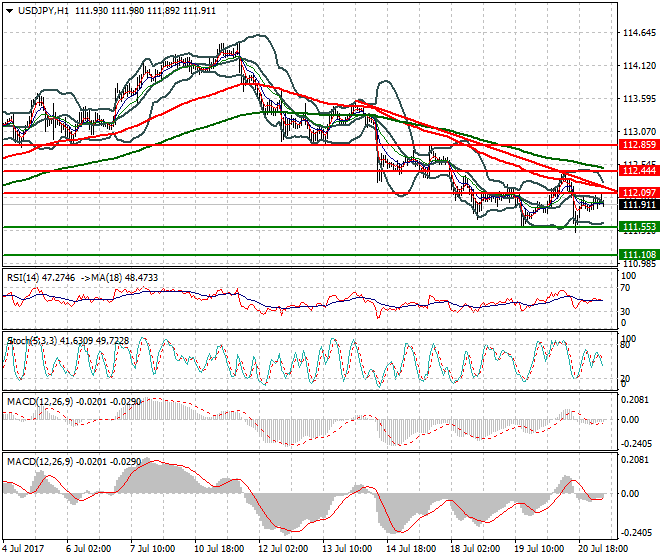Click the 114.120 price scale value

[639, 66]
